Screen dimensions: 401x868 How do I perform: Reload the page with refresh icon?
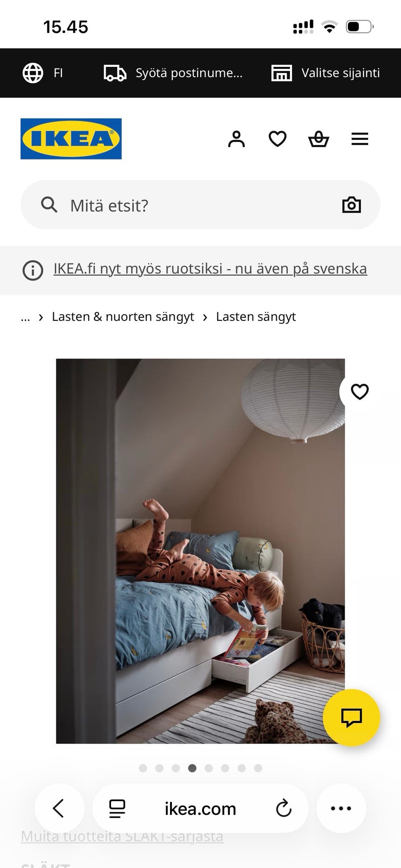click(x=284, y=808)
